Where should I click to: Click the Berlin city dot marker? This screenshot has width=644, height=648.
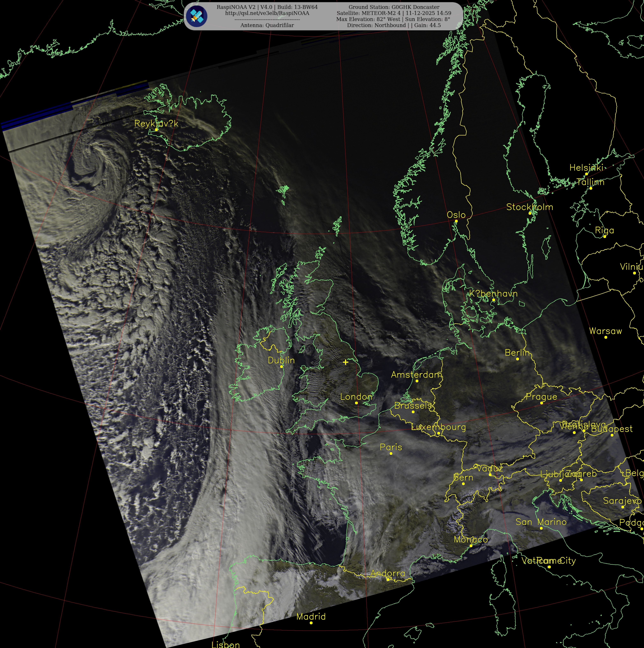(518, 359)
